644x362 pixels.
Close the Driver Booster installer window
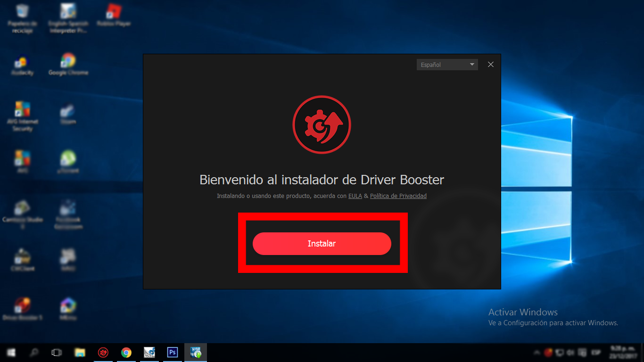(x=491, y=65)
